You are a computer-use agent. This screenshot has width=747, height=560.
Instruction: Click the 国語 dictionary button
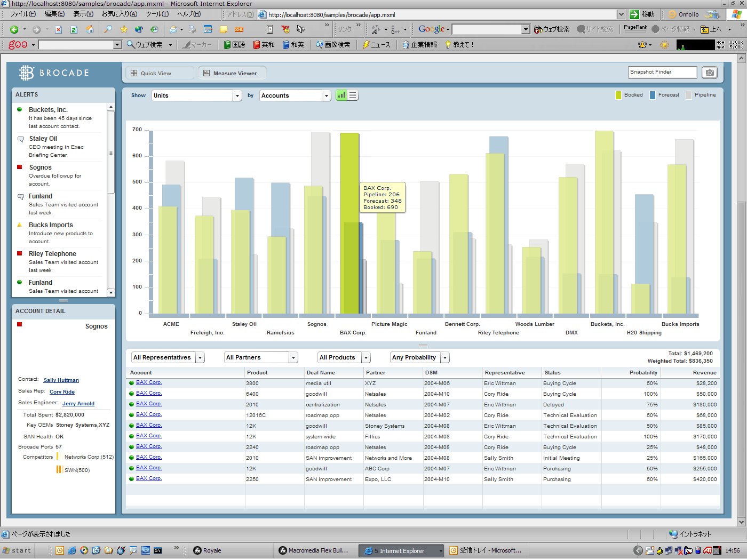[x=234, y=45]
